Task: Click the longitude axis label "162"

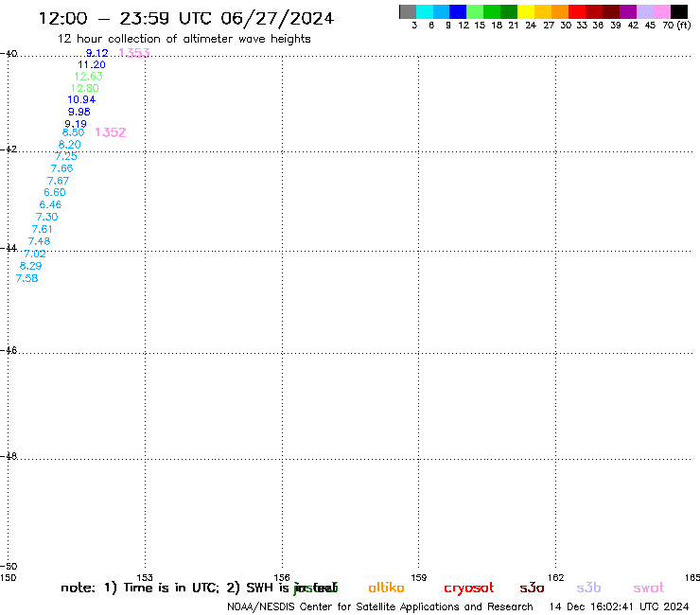Action: click(556, 578)
